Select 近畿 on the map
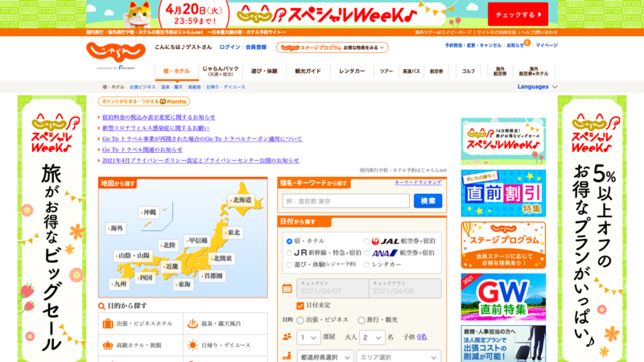 tap(171, 266)
